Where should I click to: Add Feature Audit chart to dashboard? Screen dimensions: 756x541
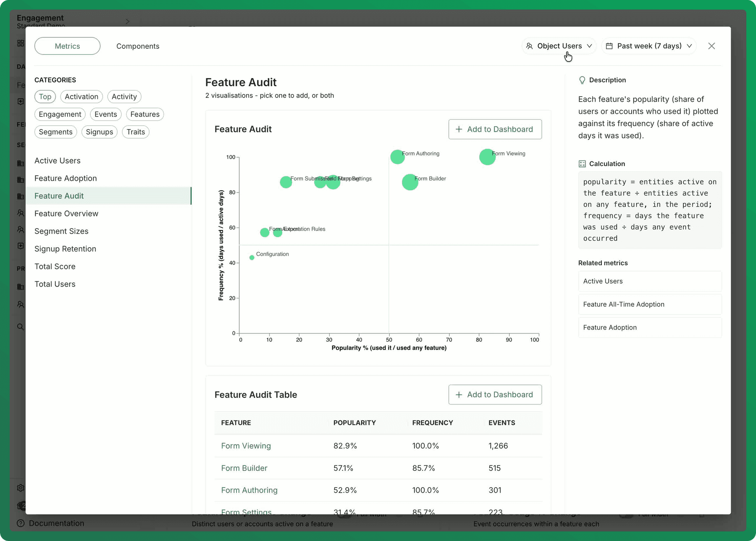[x=495, y=129]
